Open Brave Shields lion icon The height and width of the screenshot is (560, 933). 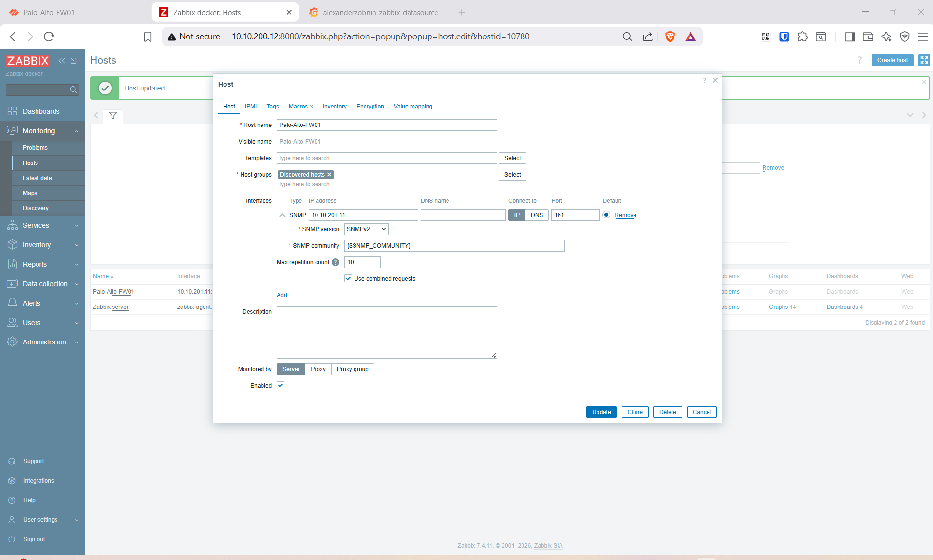[670, 36]
